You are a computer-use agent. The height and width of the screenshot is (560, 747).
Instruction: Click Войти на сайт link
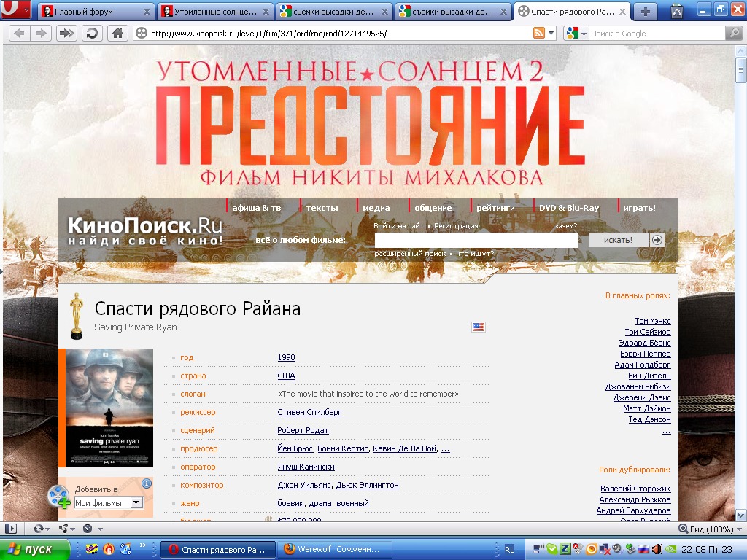pos(398,226)
